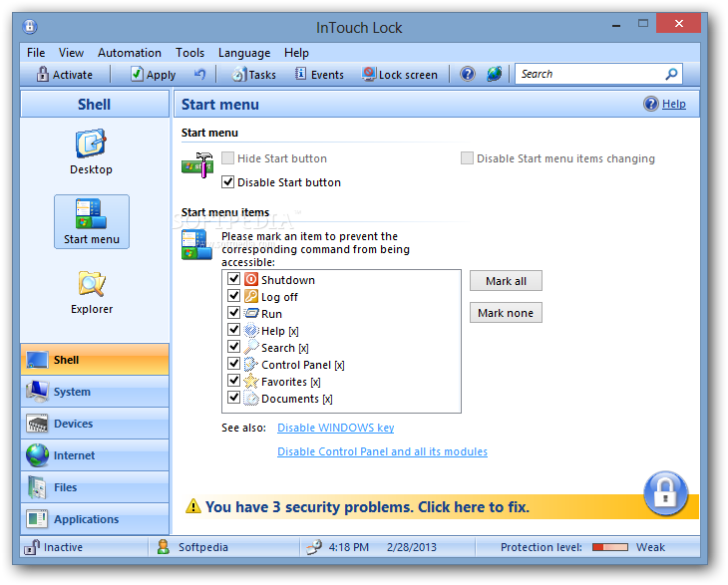
Task: Uncheck the Run item checkbox
Action: point(234,313)
